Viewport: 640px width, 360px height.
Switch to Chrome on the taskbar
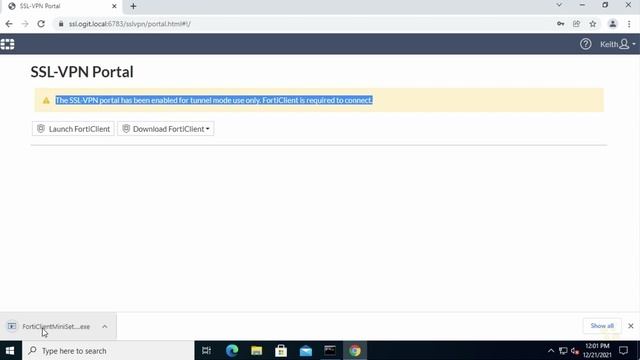click(355, 351)
